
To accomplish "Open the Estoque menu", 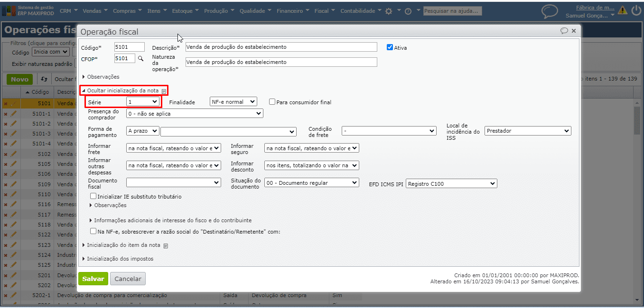I will pyautogui.click(x=185, y=11).
